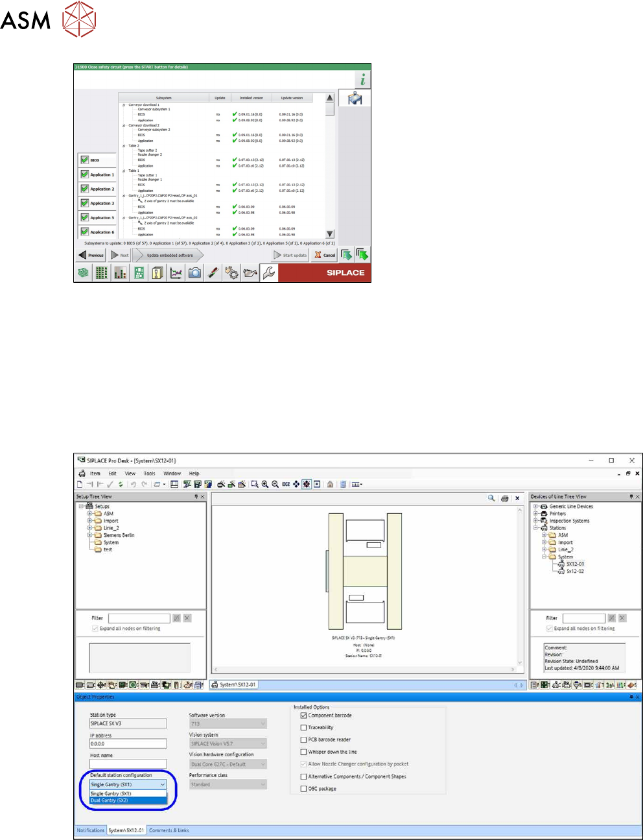
Task: Select the wrench service icon
Action: [x=268, y=273]
